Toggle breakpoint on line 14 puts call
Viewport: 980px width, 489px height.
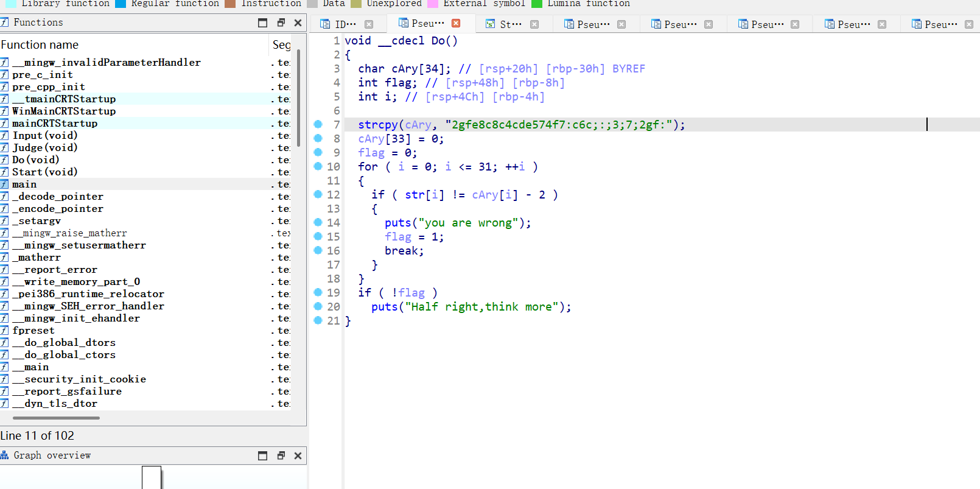click(x=318, y=222)
